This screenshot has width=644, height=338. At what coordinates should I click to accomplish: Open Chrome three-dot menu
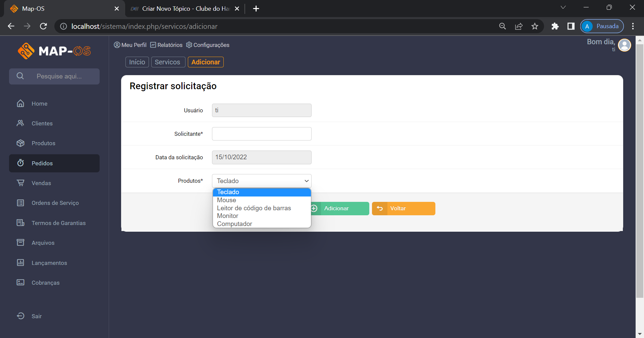pyautogui.click(x=633, y=26)
